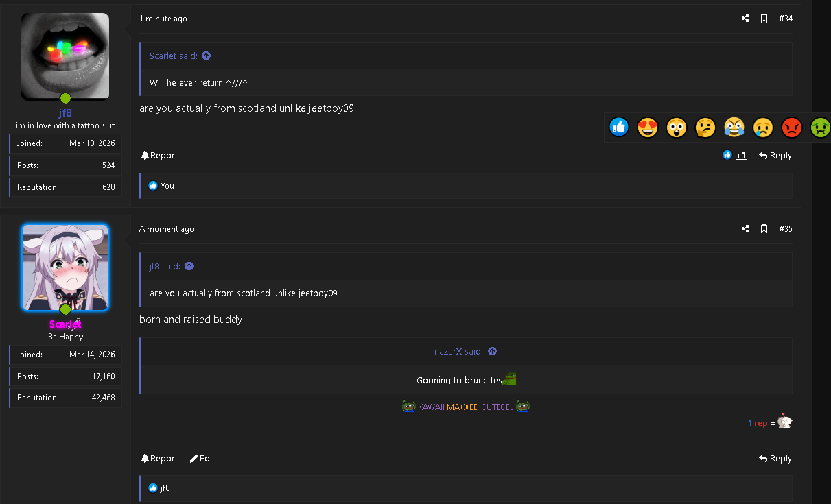
Task: Choose the angry red face reaction
Action: pyautogui.click(x=792, y=127)
